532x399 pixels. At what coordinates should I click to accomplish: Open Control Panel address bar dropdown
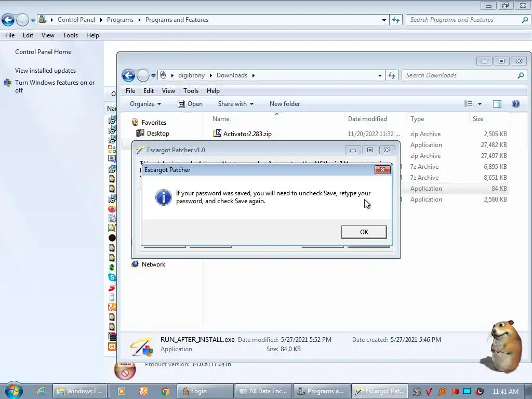(x=384, y=20)
